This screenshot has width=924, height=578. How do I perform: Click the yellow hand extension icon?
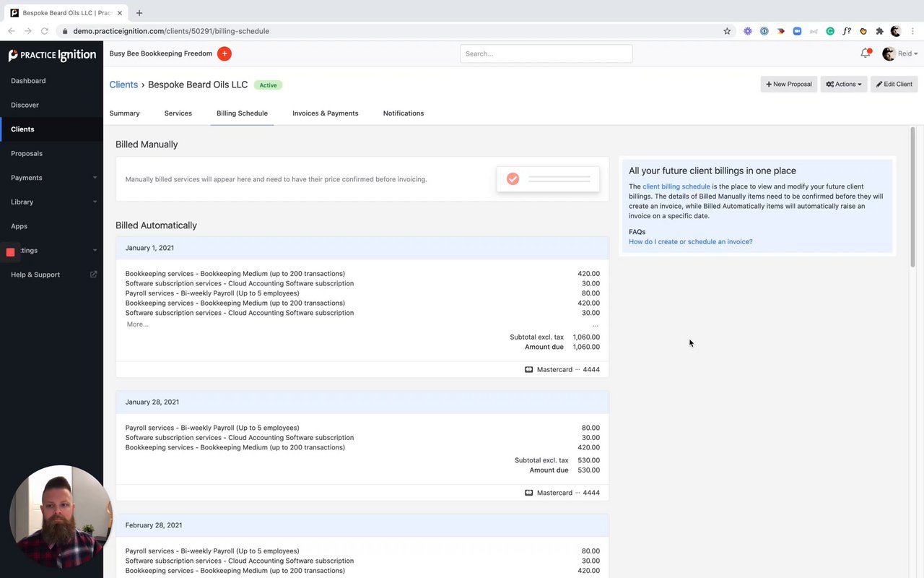click(863, 31)
